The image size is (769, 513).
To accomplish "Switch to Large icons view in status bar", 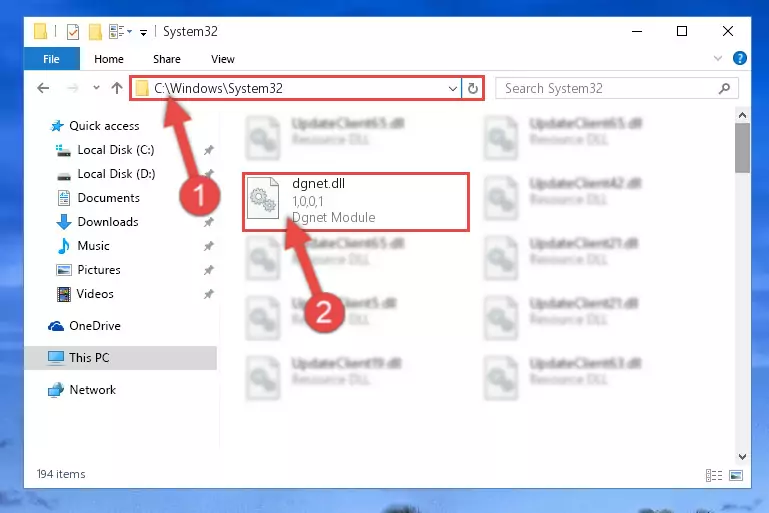I will [736, 475].
